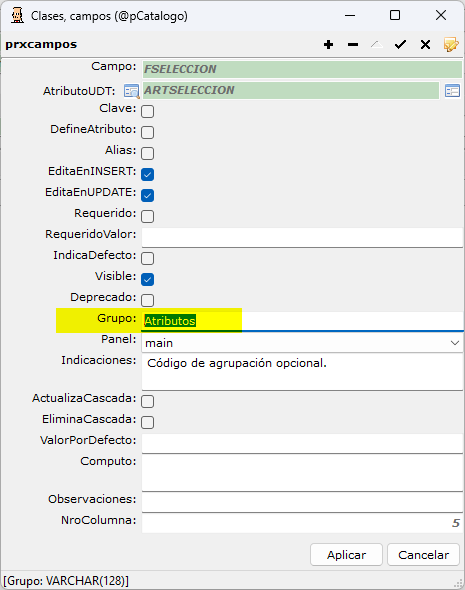The image size is (465, 590).
Task: Open the AtributoUDT lookup search icon
Action: point(131,91)
